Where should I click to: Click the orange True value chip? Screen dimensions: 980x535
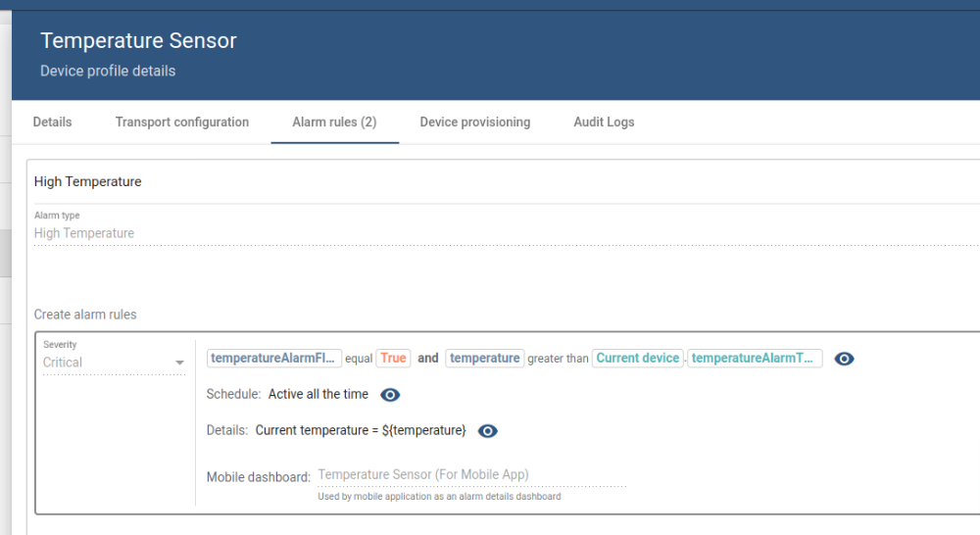pyautogui.click(x=393, y=359)
